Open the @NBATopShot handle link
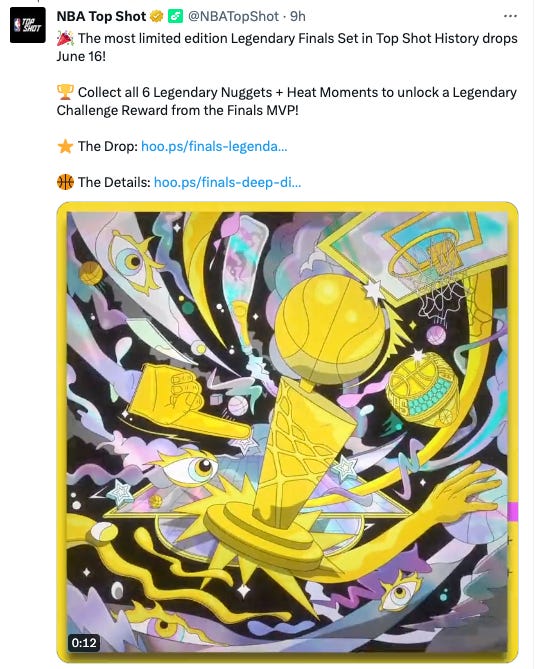Viewport: 535px width, 669px height. pos(233,16)
